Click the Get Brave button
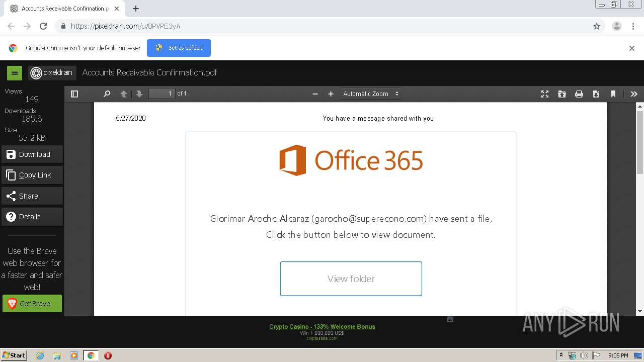This screenshot has width=644, height=362. 32,304
